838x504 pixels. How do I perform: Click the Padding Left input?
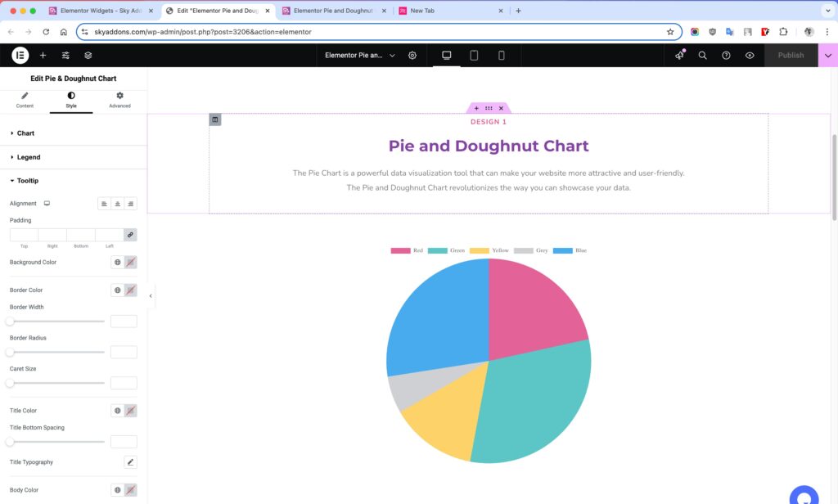110,235
